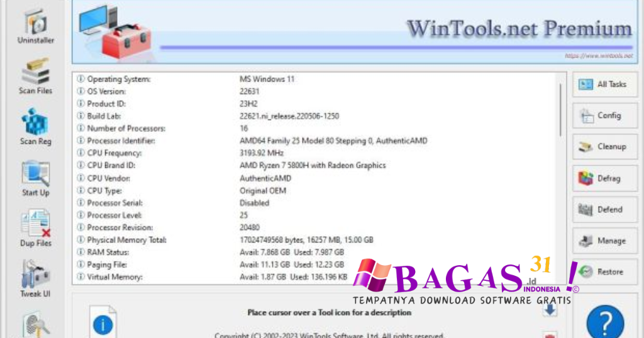Open the Dup Files tool
The height and width of the screenshot is (338, 644).
35,229
